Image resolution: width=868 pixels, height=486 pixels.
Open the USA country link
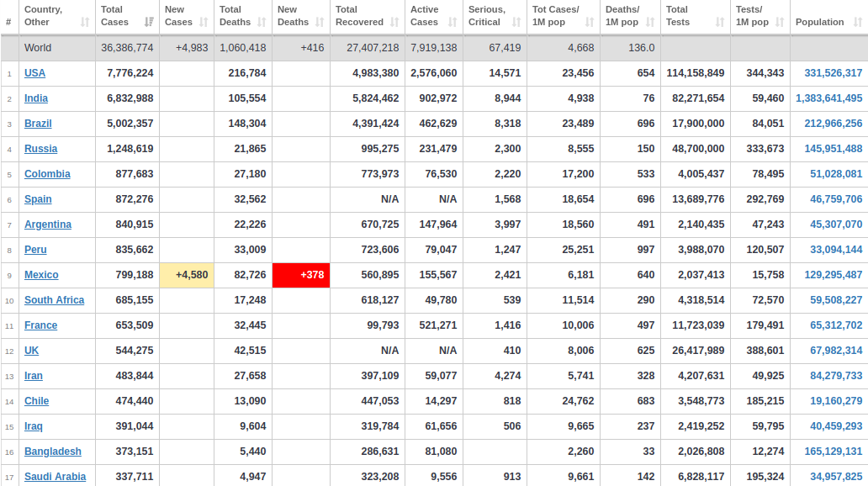[34, 73]
